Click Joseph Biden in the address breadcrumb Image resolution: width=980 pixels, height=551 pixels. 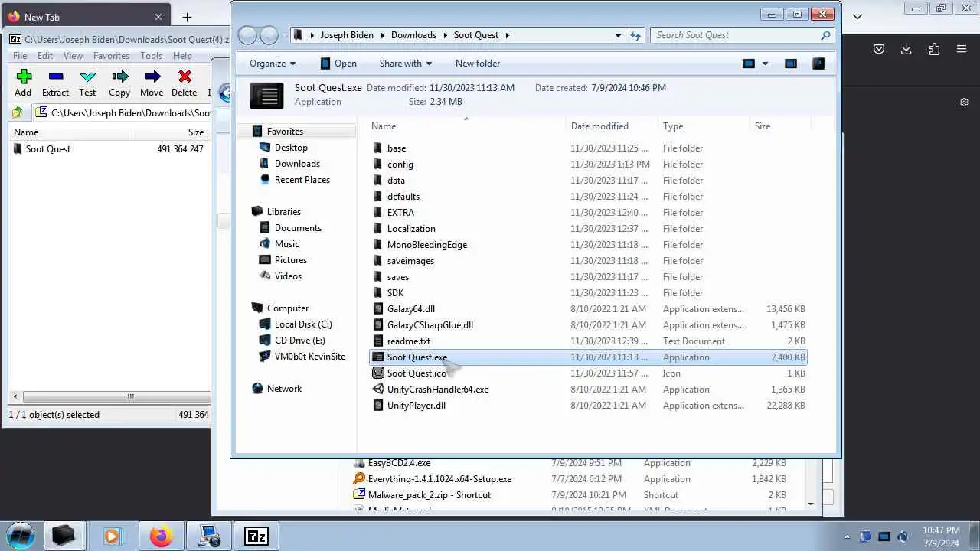coord(347,35)
